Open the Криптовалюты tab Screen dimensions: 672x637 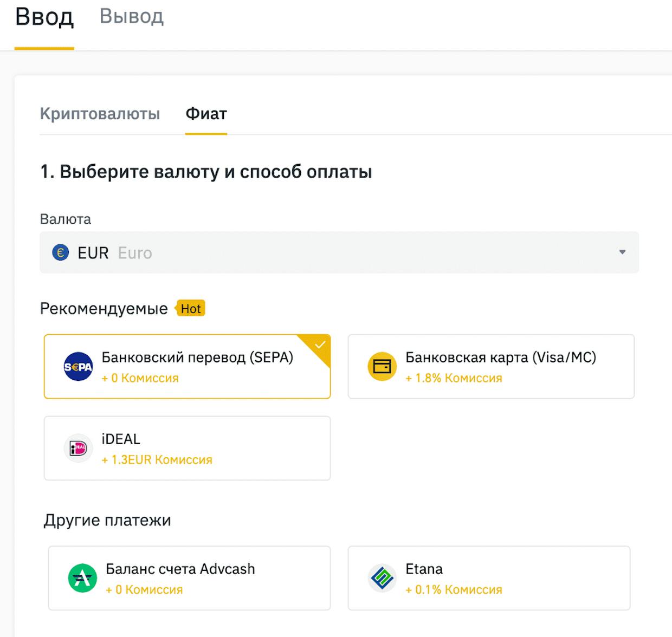tap(100, 114)
